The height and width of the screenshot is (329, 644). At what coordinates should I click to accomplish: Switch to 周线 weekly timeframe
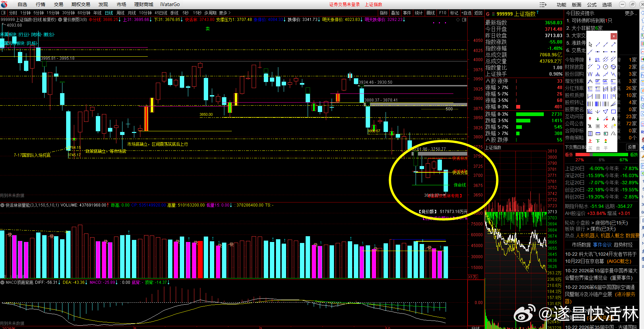coord(120,13)
